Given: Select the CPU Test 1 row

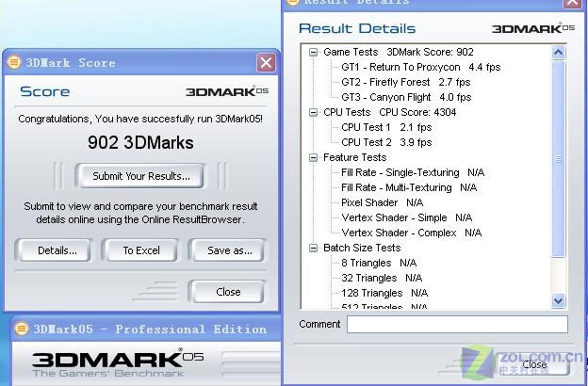Looking at the screenshot, I should pos(386,127).
